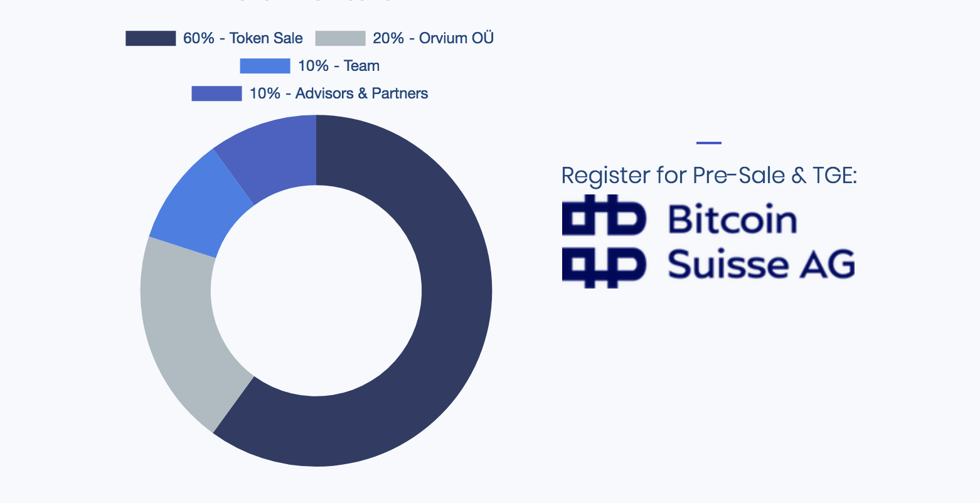Toggle the dark navy Token Sale legend box
The image size is (980, 503).
tap(151, 38)
